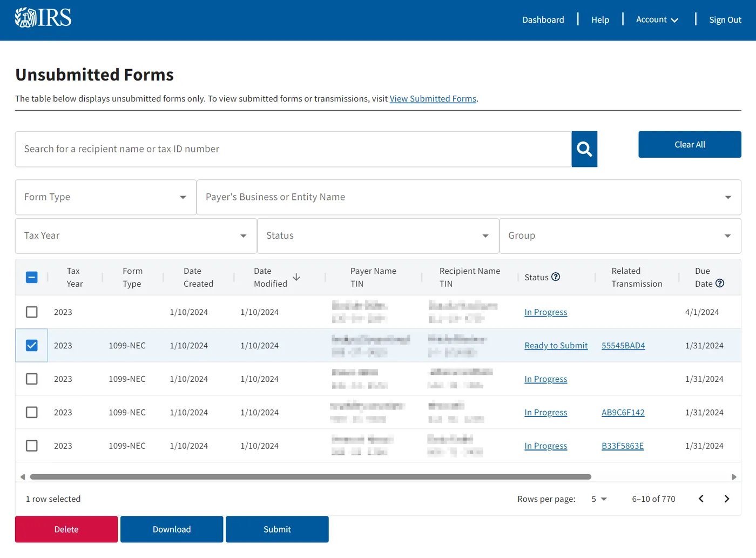This screenshot has width=756, height=558.
Task: Change the rows per page dropdown
Action: tap(599, 499)
